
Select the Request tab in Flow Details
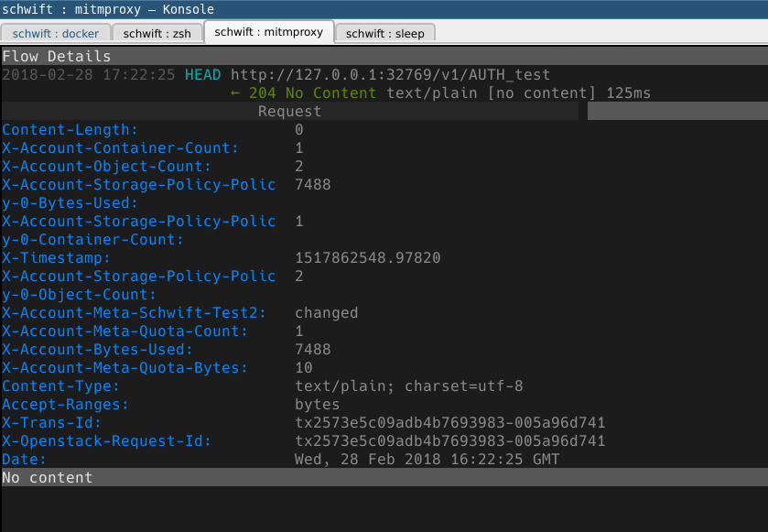290,111
